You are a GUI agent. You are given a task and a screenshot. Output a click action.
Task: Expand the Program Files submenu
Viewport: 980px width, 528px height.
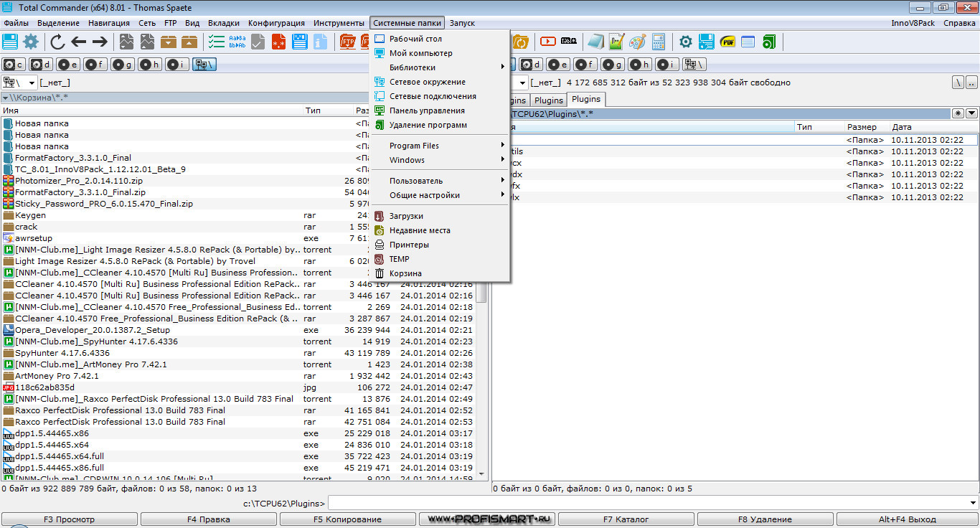[439, 146]
